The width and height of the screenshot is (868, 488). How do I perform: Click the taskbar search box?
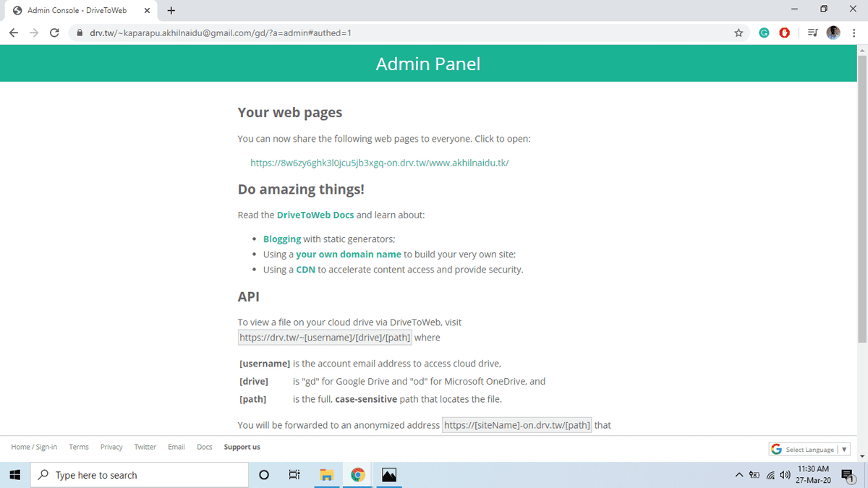[139, 475]
